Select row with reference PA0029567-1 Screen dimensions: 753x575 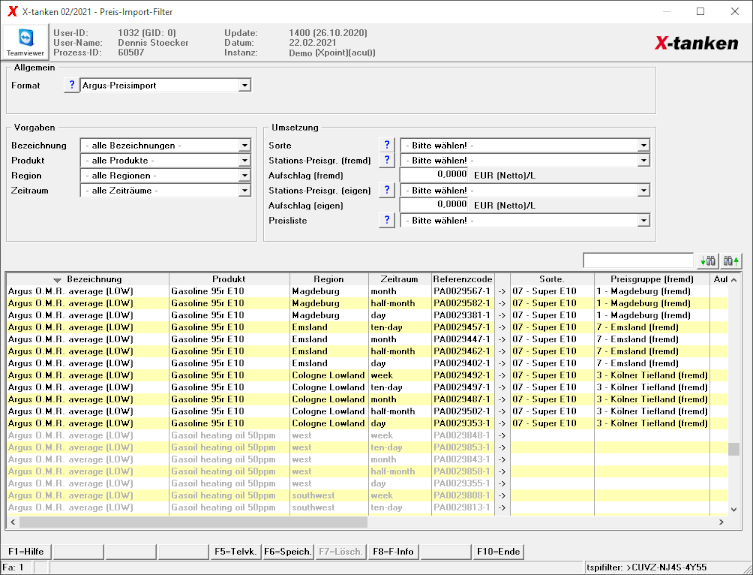click(367, 291)
